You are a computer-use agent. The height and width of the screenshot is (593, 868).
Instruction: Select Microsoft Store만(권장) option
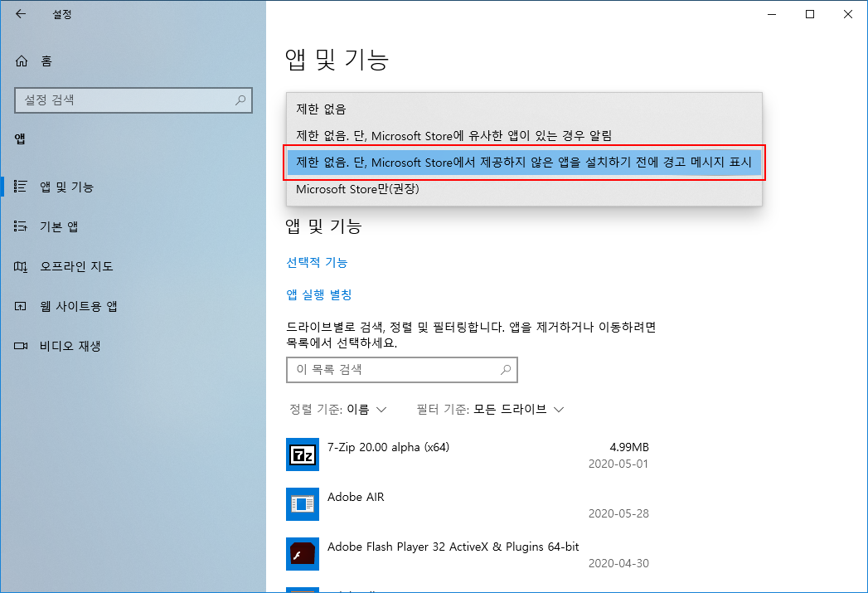coord(524,189)
